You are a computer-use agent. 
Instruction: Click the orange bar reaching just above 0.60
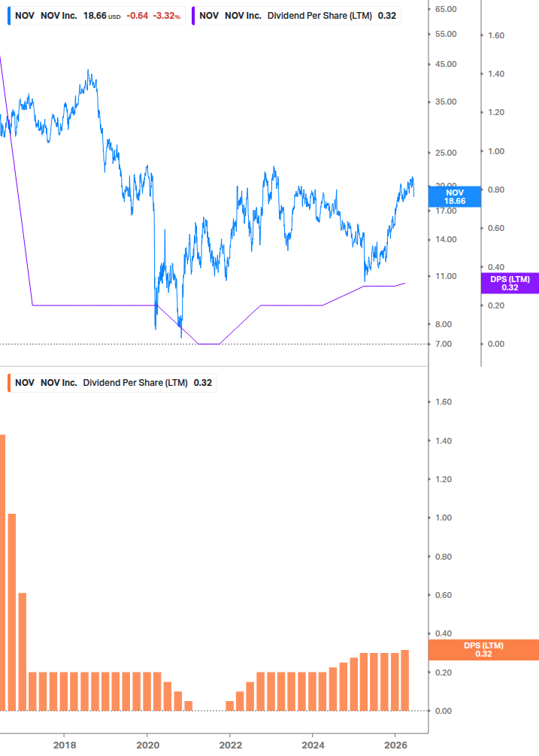22,652
